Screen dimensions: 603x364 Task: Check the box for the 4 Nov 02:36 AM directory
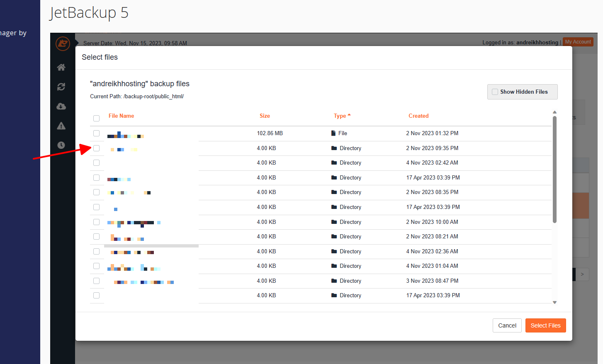[x=97, y=251]
